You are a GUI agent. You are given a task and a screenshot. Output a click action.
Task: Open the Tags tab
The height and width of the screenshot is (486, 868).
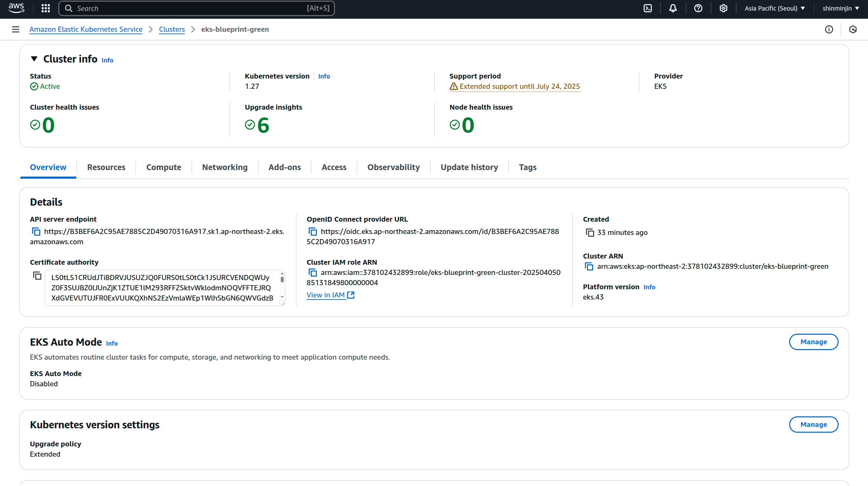click(528, 167)
